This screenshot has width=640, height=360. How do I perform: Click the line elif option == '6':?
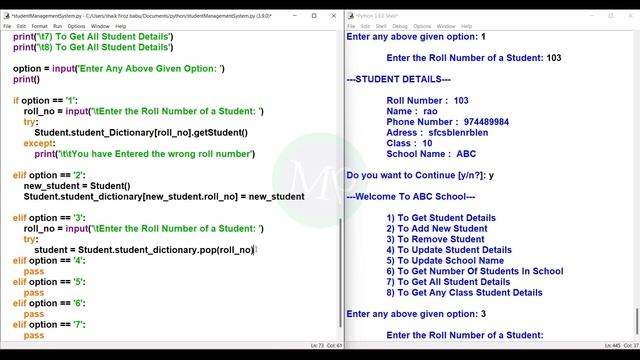[x=49, y=303]
